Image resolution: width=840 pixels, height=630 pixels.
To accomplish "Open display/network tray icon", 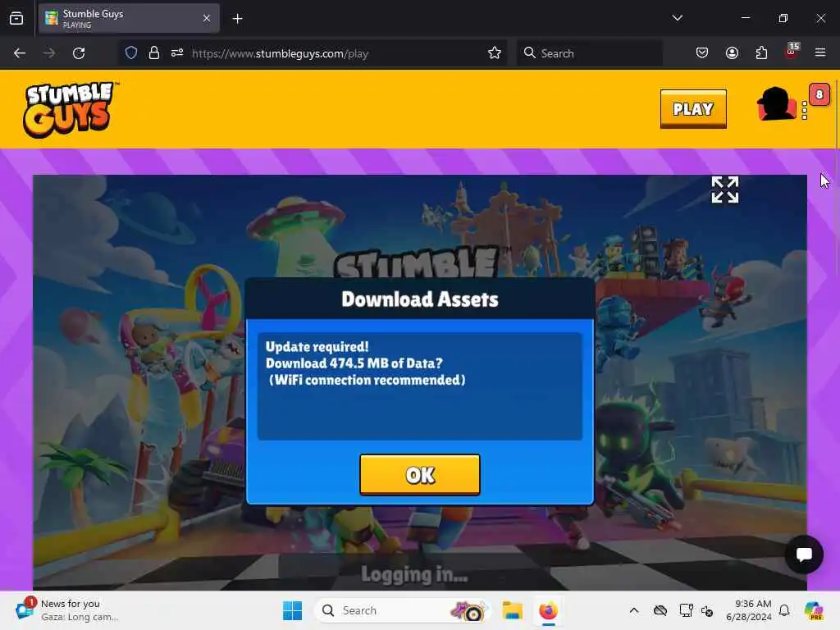I will click(x=687, y=610).
